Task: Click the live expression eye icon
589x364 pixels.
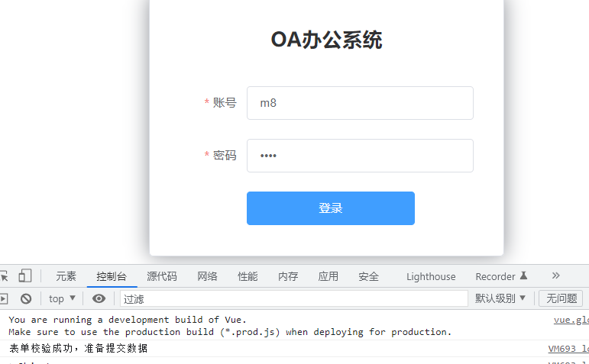Action: tap(99, 298)
